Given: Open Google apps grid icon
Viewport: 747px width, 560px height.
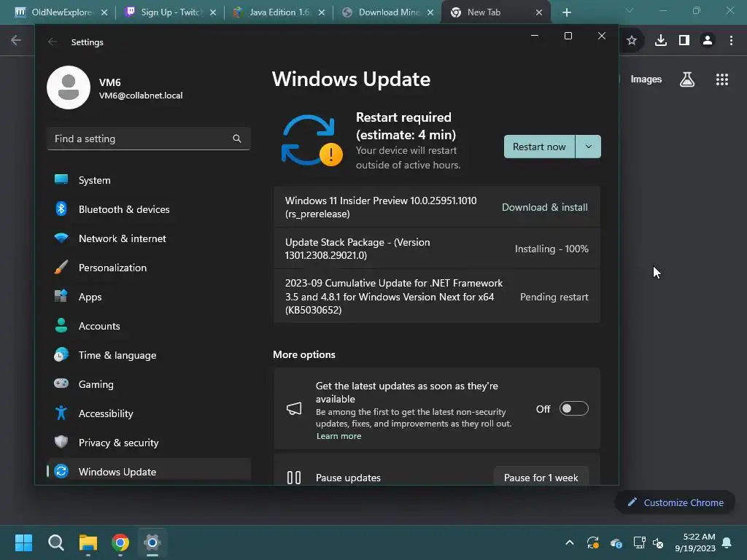Looking at the screenshot, I should (722, 79).
